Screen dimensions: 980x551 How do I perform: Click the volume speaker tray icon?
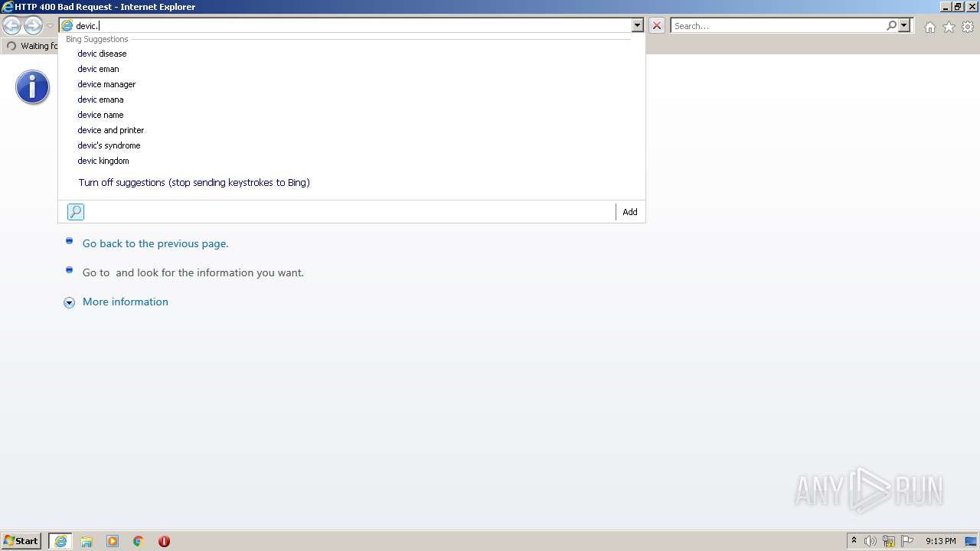pyautogui.click(x=871, y=541)
